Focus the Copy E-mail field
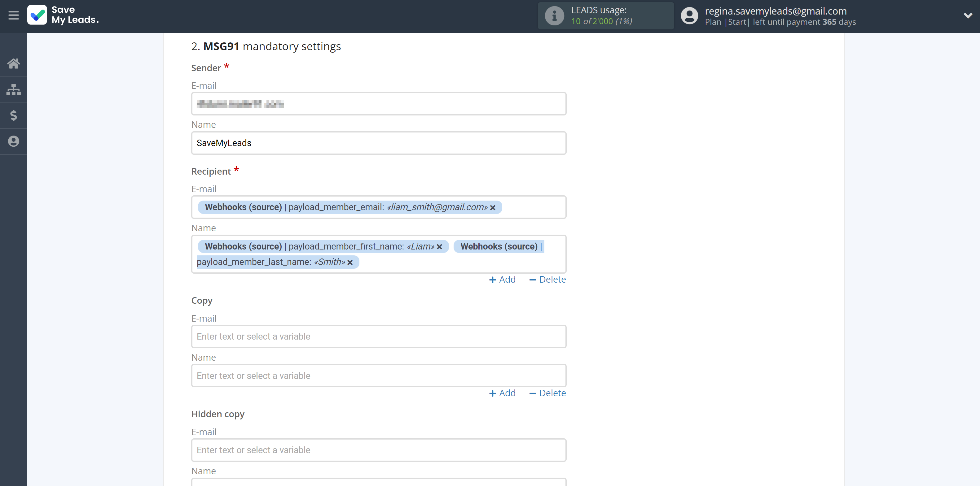This screenshot has height=486, width=980. [x=379, y=336]
